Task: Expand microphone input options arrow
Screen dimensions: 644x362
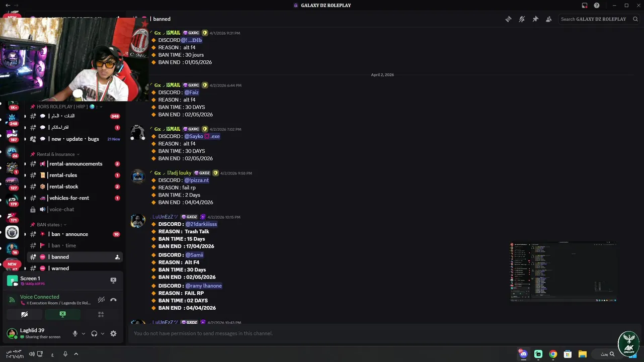Action: (84, 333)
